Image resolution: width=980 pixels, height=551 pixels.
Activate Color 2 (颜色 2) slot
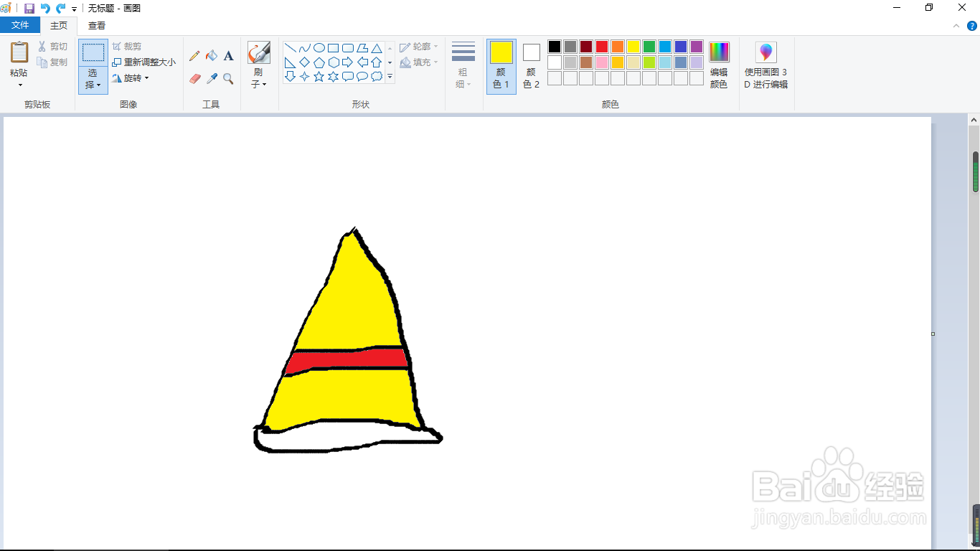pos(531,66)
